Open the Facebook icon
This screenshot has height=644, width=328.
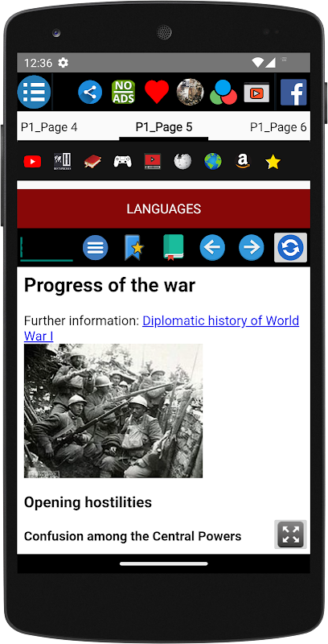[293, 92]
